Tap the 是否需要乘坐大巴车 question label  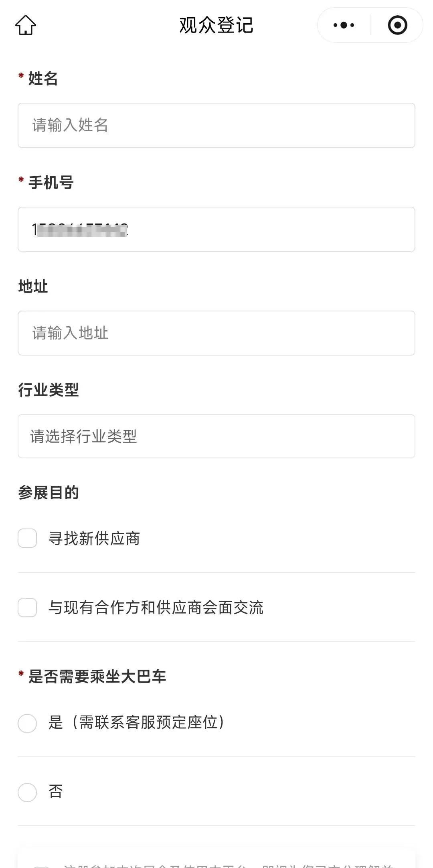coord(97,677)
